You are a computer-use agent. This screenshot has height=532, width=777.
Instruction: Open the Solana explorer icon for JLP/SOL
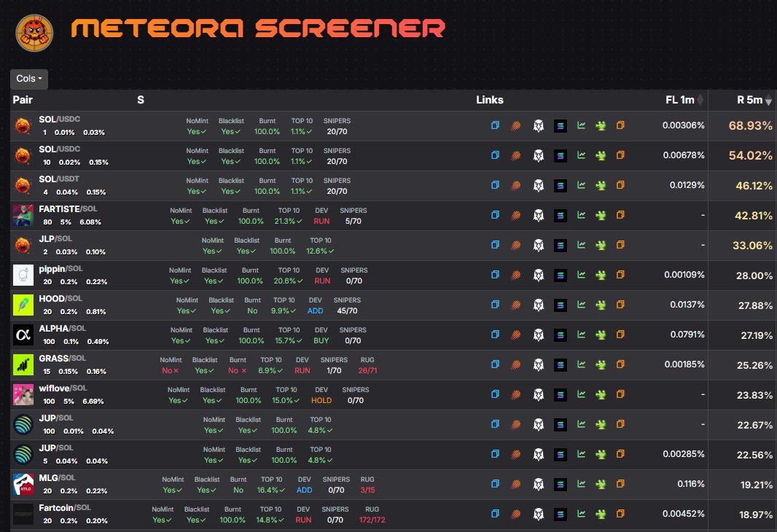pyautogui.click(x=560, y=245)
